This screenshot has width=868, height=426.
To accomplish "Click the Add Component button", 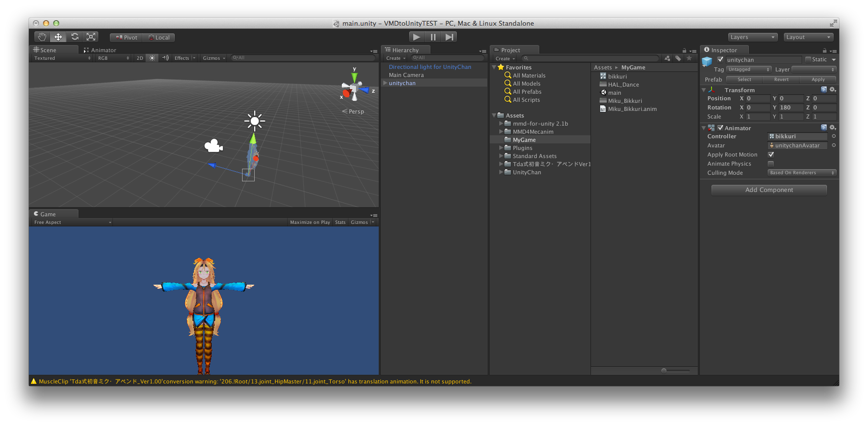I will pos(769,190).
